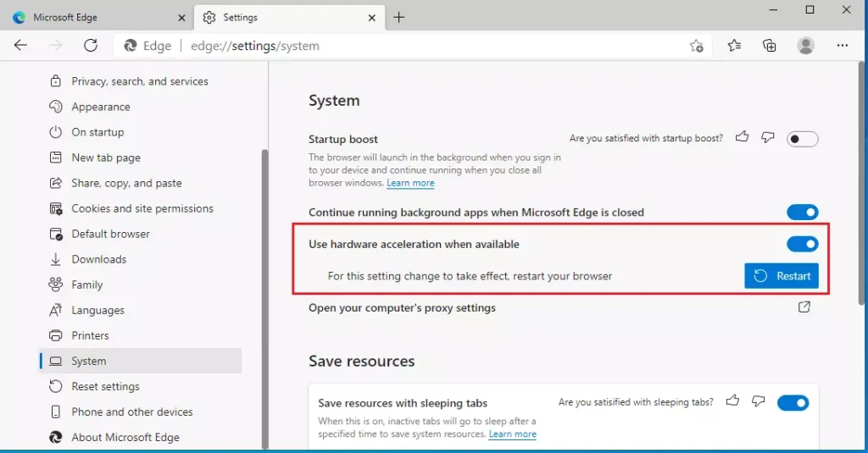Screen dimensions: 868x453
Task: Open a new tab with plus button
Action: click(398, 18)
